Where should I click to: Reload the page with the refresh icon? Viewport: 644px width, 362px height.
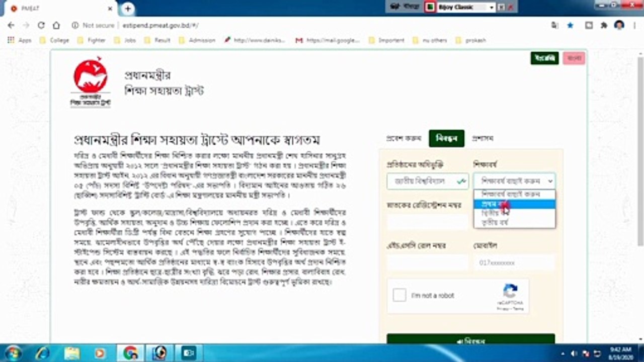point(41,25)
